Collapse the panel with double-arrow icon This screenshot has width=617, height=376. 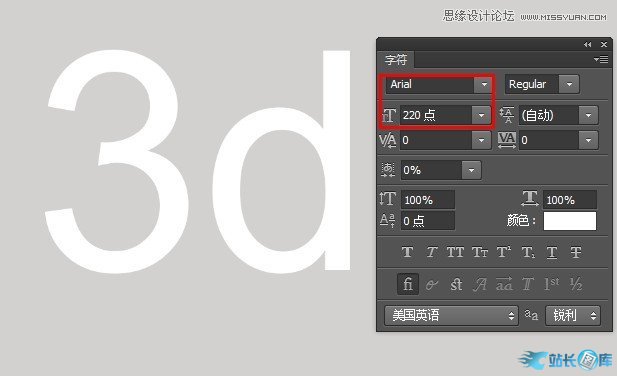[x=588, y=44]
